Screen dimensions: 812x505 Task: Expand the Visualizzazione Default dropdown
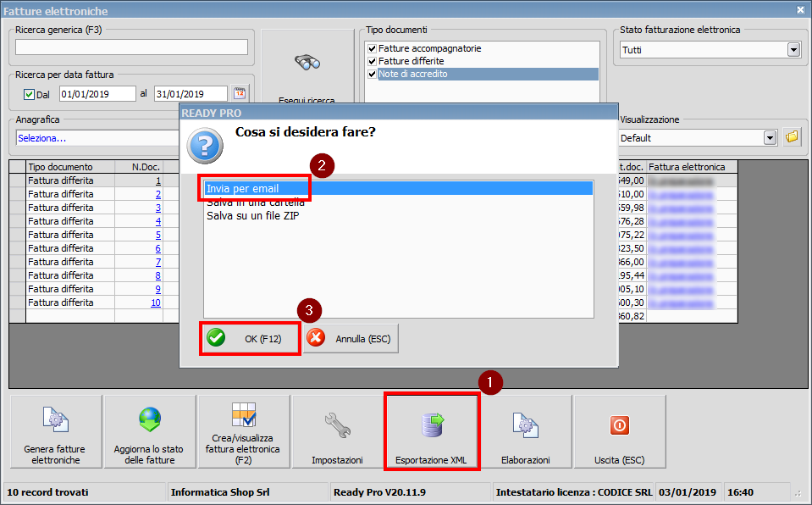click(769, 137)
